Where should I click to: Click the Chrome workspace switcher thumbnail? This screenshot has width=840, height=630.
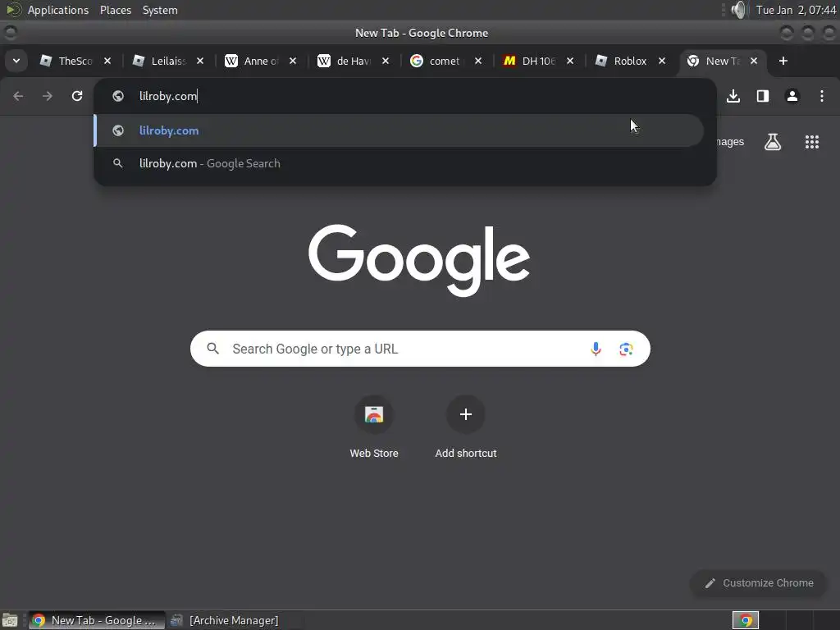point(746,620)
